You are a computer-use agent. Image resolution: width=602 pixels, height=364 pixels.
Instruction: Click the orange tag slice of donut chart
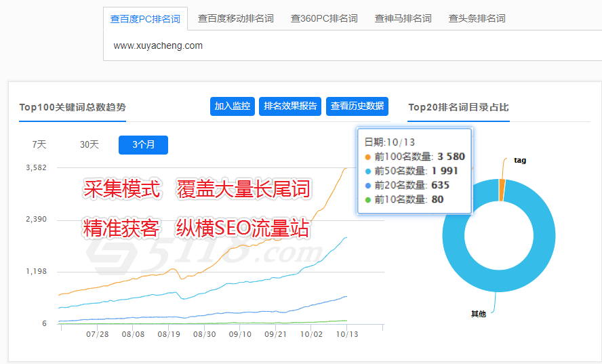[502, 190]
